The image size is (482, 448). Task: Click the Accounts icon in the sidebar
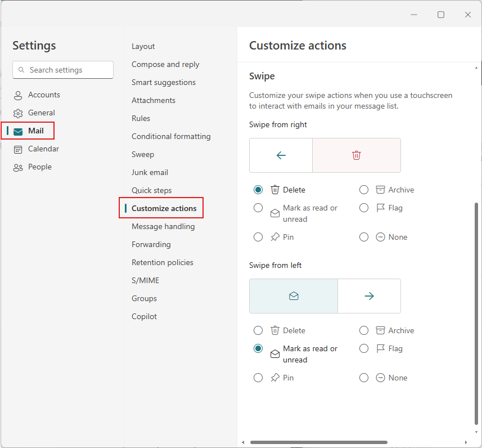(x=19, y=95)
